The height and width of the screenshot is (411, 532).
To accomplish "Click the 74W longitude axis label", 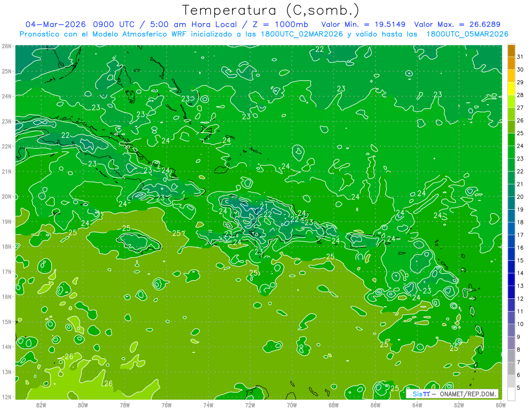I will coord(208,405).
